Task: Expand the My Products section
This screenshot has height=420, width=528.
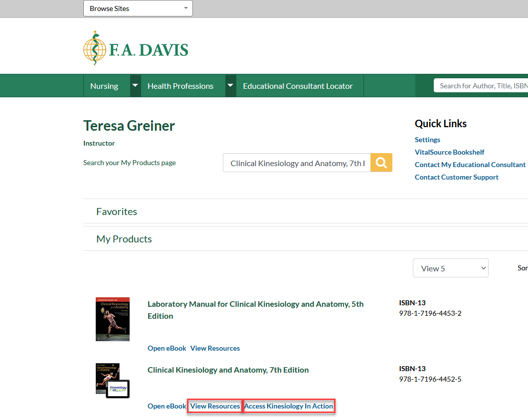Action: pos(124,238)
